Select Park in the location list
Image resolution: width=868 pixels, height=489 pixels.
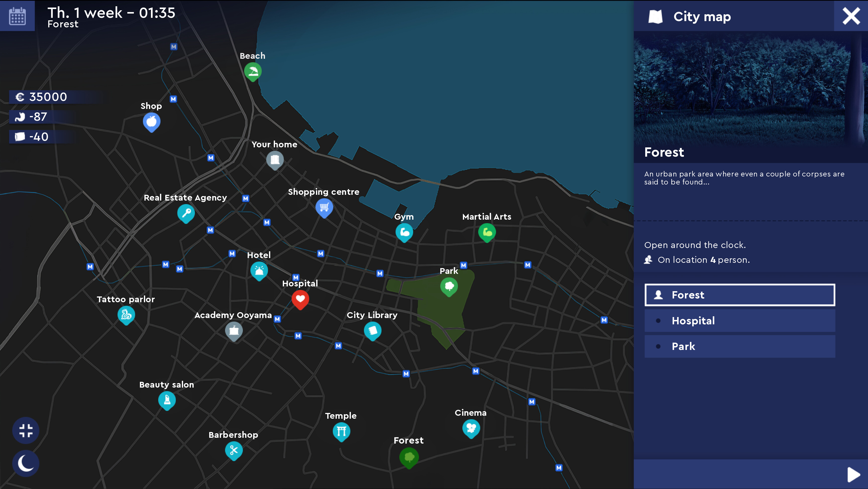[x=740, y=346]
